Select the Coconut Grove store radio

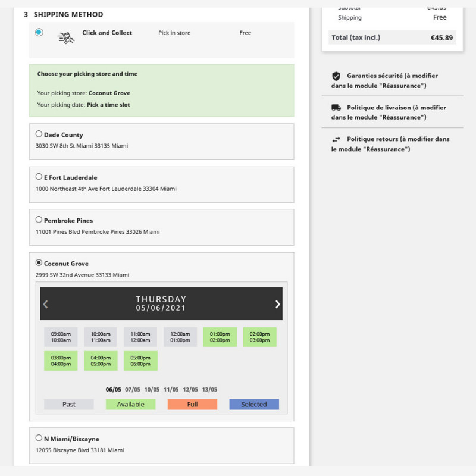tap(39, 262)
